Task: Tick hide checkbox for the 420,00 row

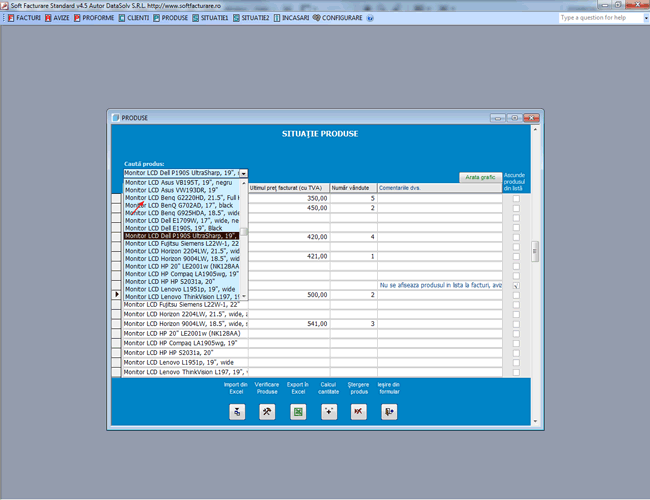Action: coord(516,237)
